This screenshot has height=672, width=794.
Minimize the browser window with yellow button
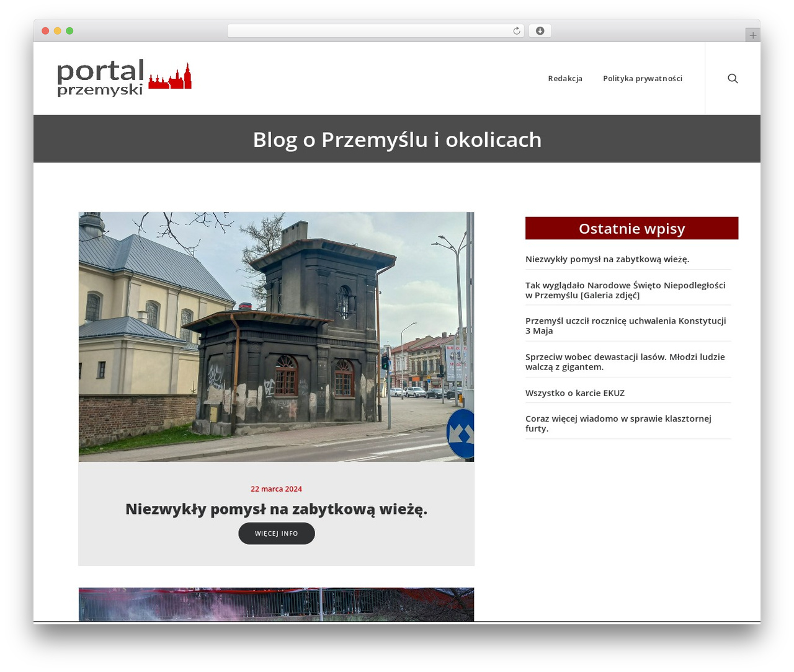(58, 31)
